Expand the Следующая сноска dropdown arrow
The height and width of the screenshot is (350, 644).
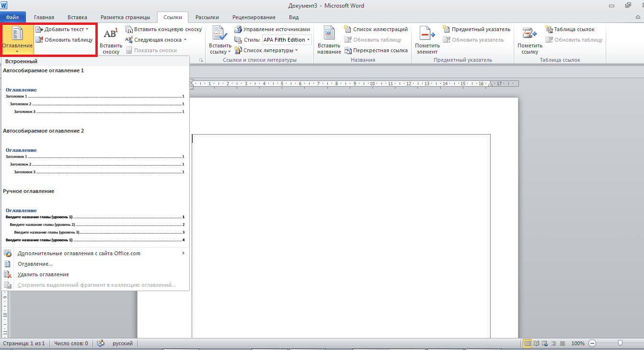tap(185, 40)
